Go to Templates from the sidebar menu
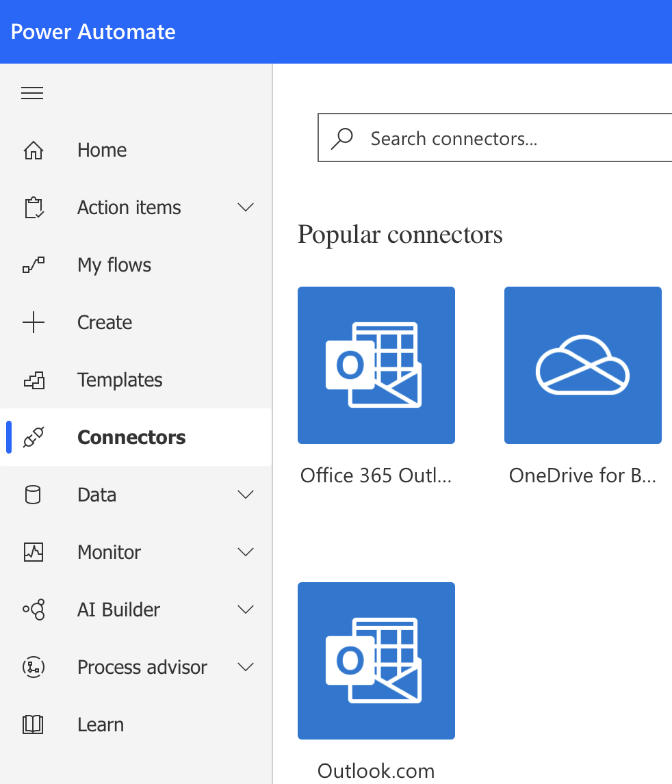 click(120, 380)
